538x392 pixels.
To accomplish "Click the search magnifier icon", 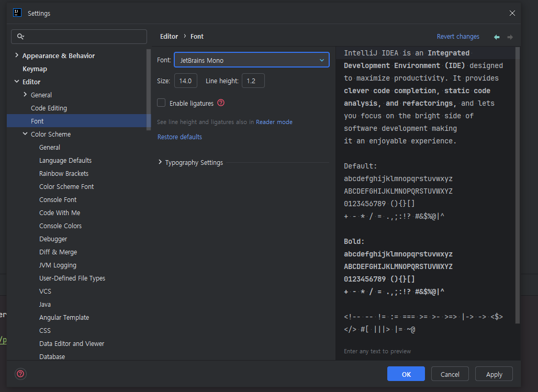I will point(20,37).
